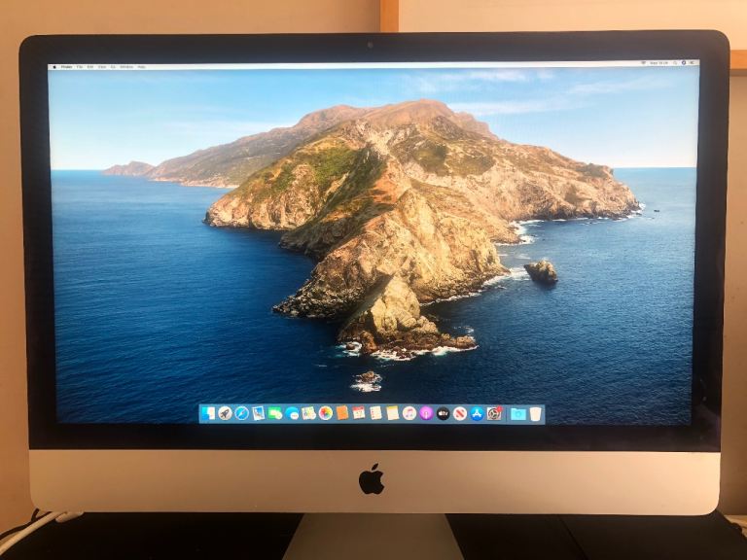This screenshot has width=747, height=560.
Task: Open Safari compass icon in Dock
Action: pos(241,413)
